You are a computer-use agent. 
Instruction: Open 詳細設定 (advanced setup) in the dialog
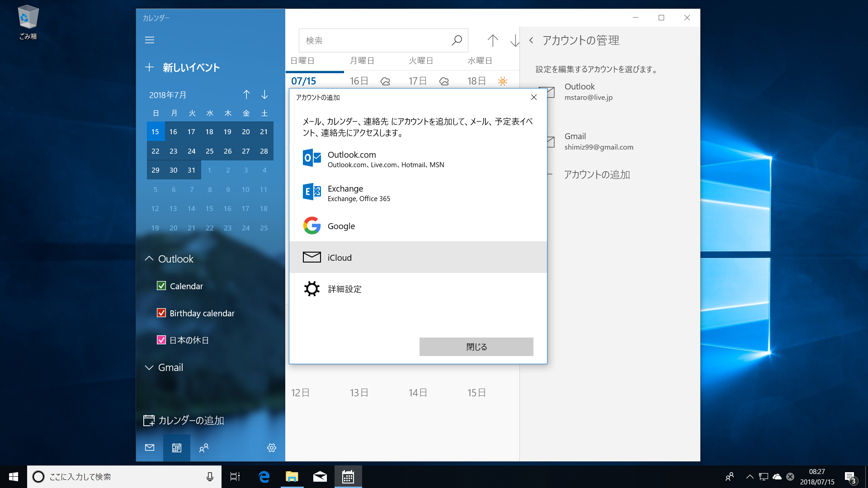344,289
